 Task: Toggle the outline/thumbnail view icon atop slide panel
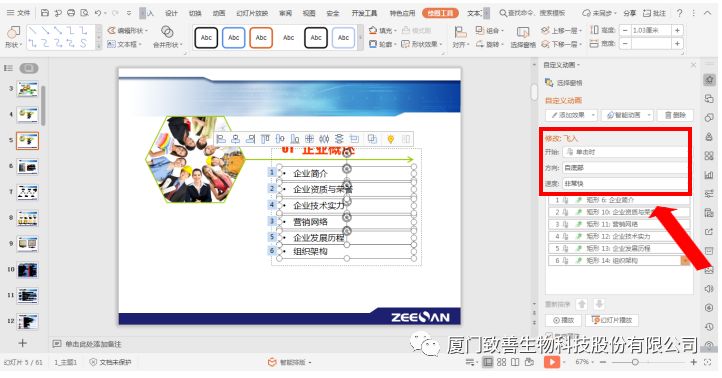pos(8,68)
